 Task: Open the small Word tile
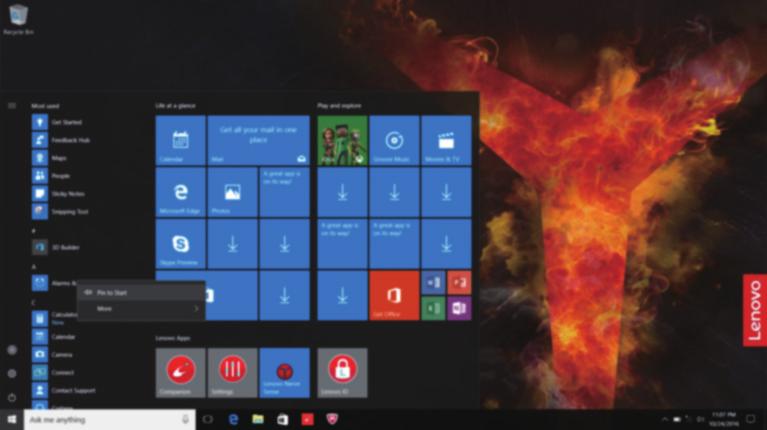pos(433,283)
